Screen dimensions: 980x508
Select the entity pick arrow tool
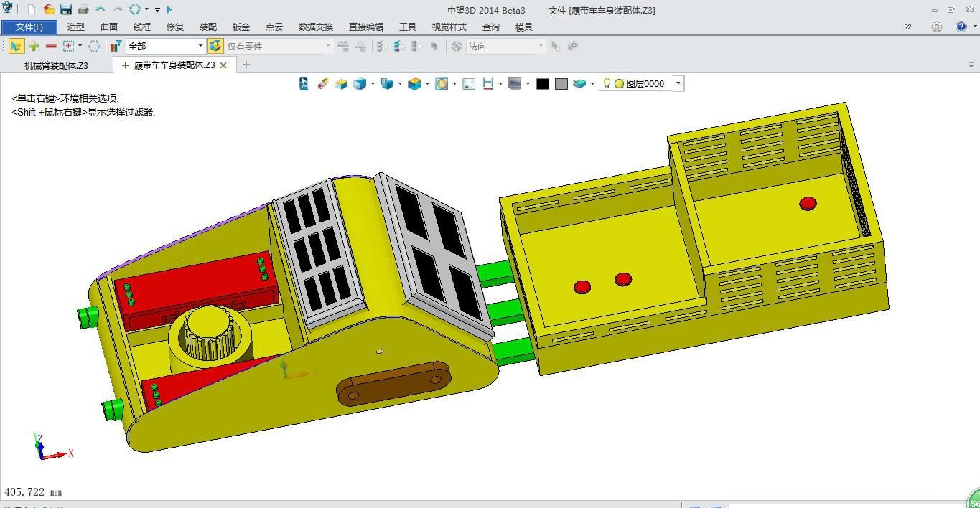(x=16, y=45)
